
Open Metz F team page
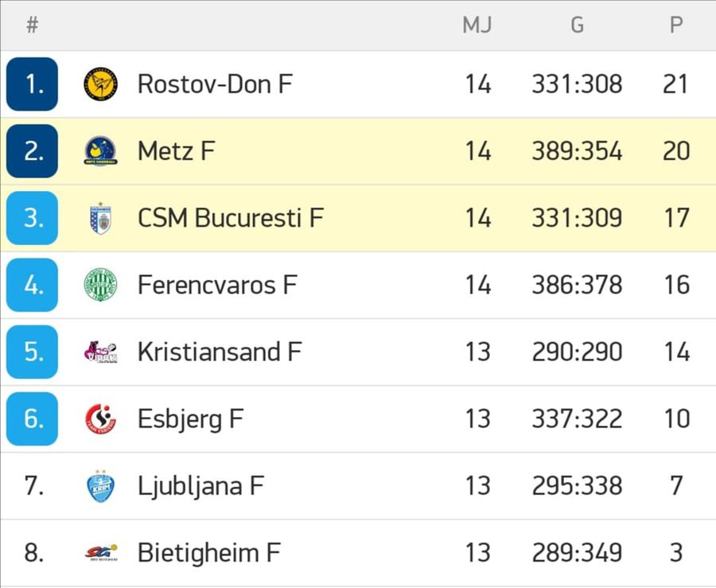177,151
